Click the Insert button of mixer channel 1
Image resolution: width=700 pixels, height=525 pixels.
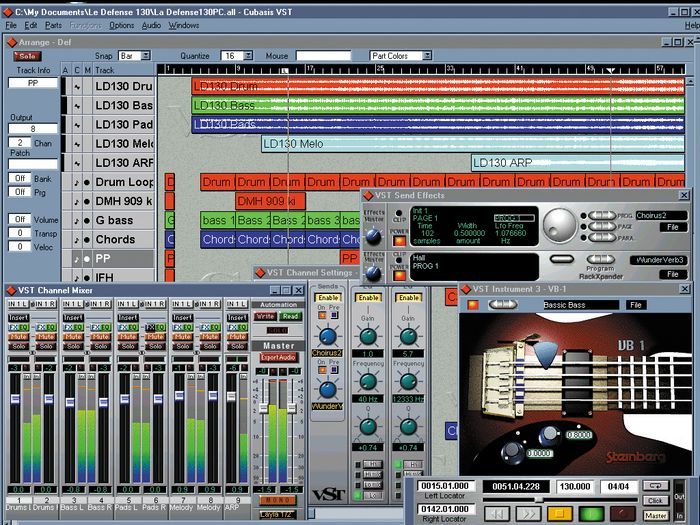click(x=18, y=318)
